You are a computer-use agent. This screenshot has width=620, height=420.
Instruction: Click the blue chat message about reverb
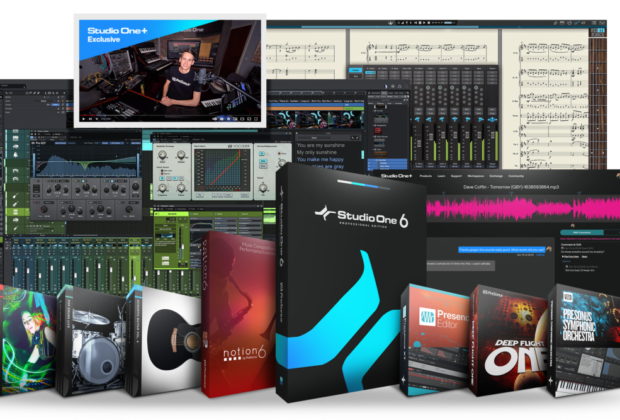[501, 250]
